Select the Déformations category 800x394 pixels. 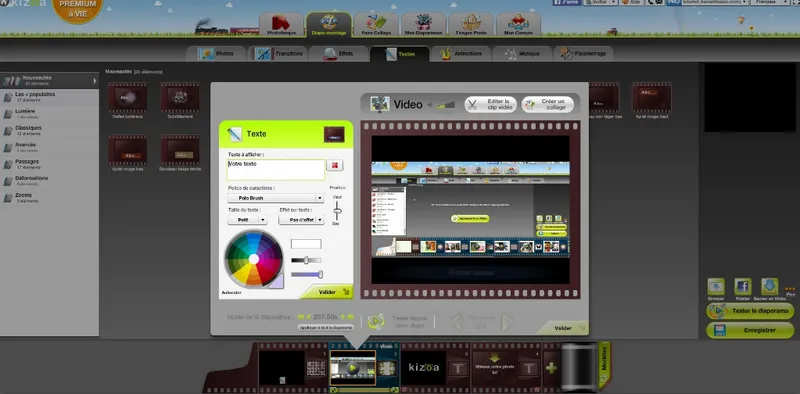pyautogui.click(x=49, y=181)
